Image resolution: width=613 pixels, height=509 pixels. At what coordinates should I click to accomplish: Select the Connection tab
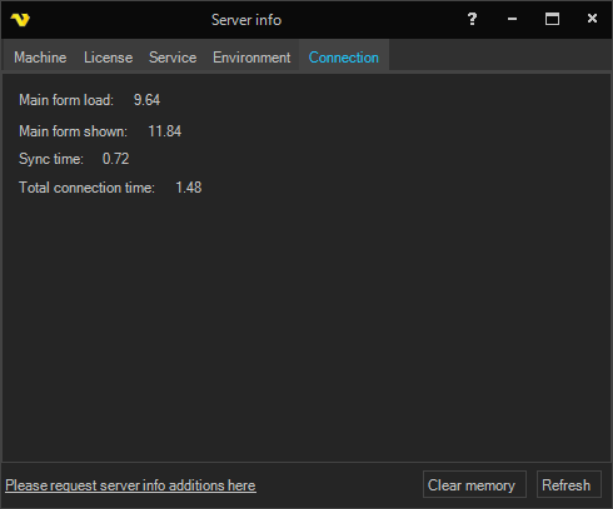click(343, 57)
